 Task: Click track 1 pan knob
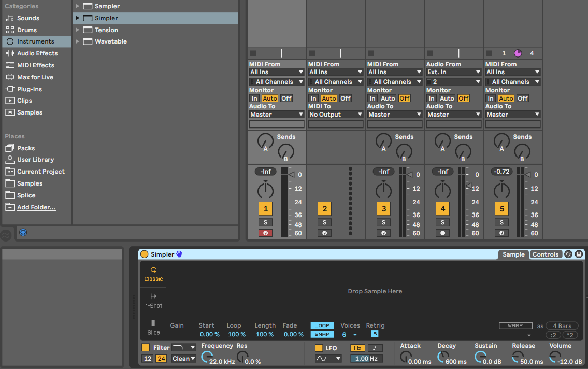click(265, 190)
